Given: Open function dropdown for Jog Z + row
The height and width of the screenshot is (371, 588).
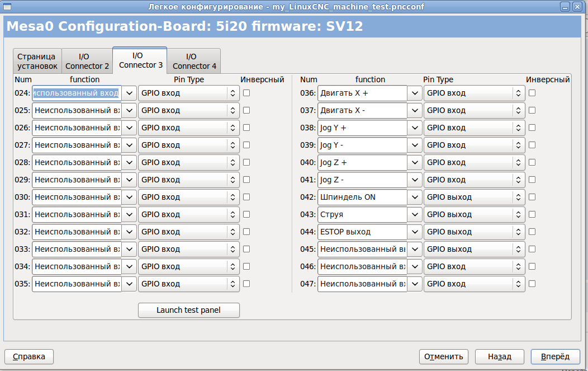Looking at the screenshot, I should click(415, 163).
